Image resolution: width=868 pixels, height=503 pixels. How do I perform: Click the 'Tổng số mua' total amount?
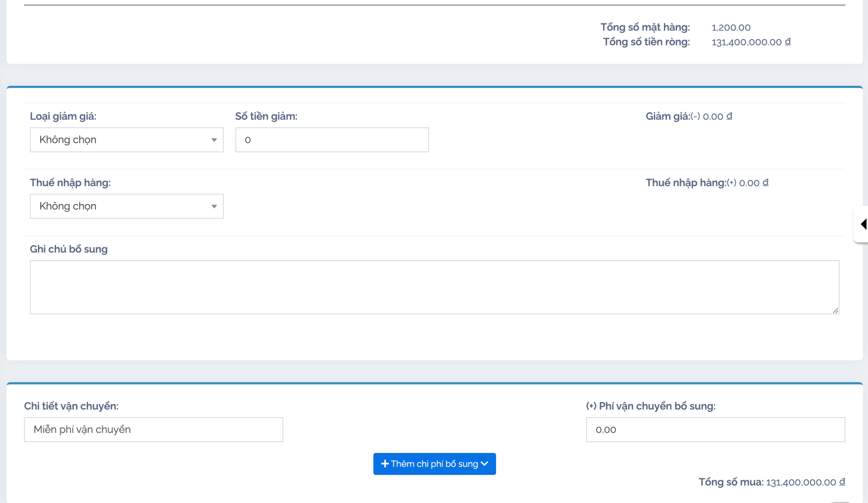pos(805,482)
